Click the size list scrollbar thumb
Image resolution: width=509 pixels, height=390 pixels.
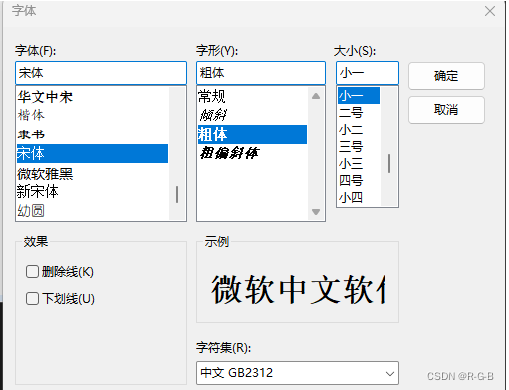389,163
